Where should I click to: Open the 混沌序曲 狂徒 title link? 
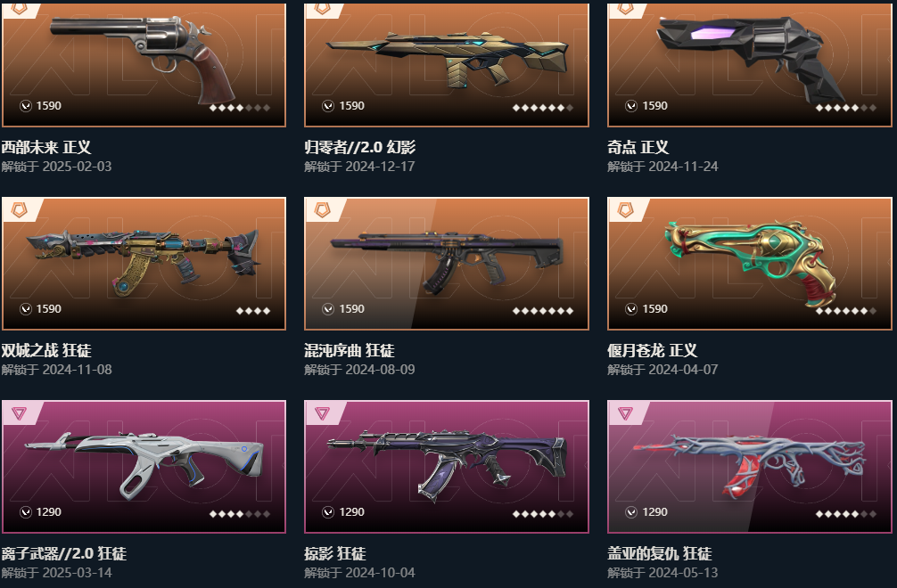click(350, 350)
